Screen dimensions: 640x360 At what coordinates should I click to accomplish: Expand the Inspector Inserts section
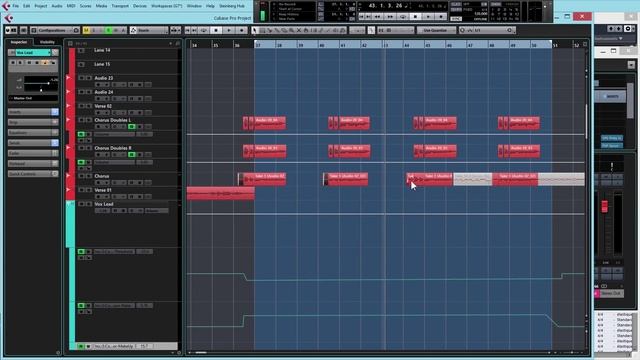pos(33,112)
